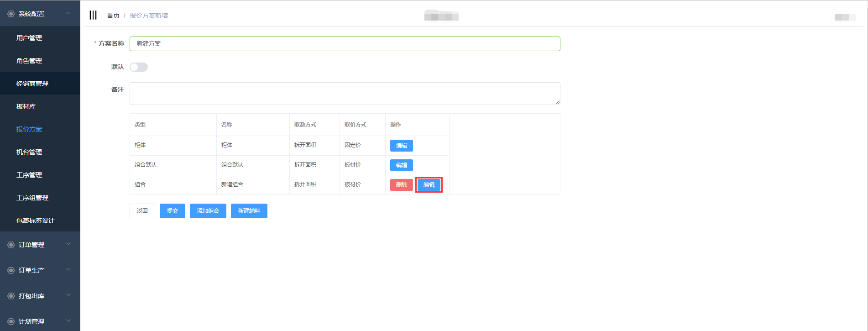Select 板材库 from the sidebar menu
Viewport: 868px width, 331px height.
tap(26, 106)
